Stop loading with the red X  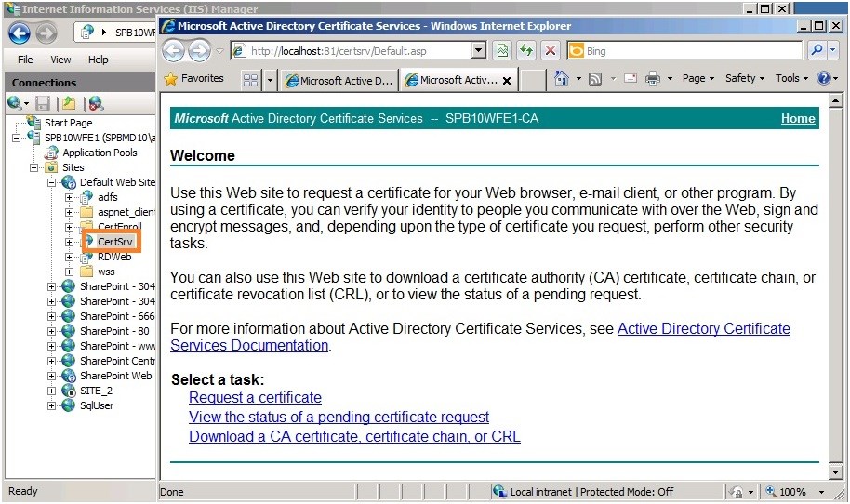tap(551, 51)
